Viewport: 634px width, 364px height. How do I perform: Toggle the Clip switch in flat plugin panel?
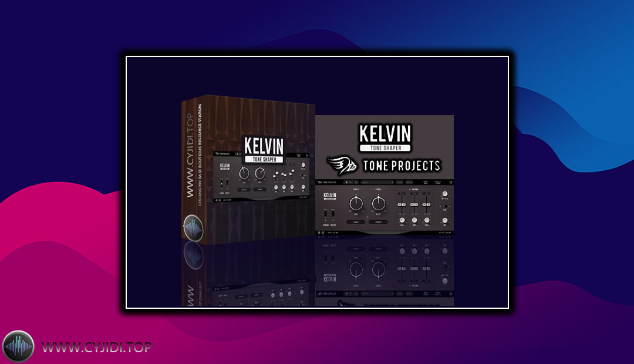click(445, 206)
